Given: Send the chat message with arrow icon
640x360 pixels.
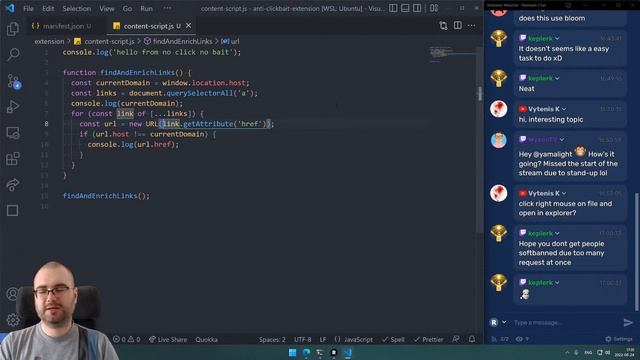Looking at the screenshot, I should (628, 322).
